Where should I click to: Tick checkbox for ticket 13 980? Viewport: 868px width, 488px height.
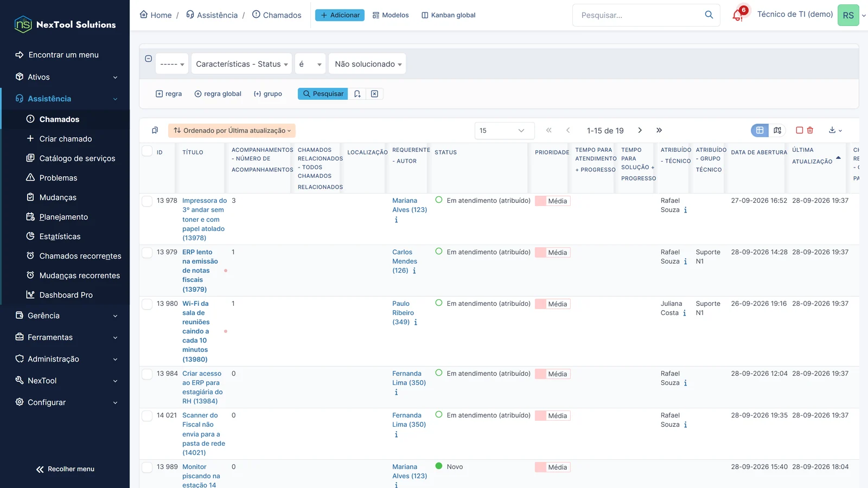[147, 304]
